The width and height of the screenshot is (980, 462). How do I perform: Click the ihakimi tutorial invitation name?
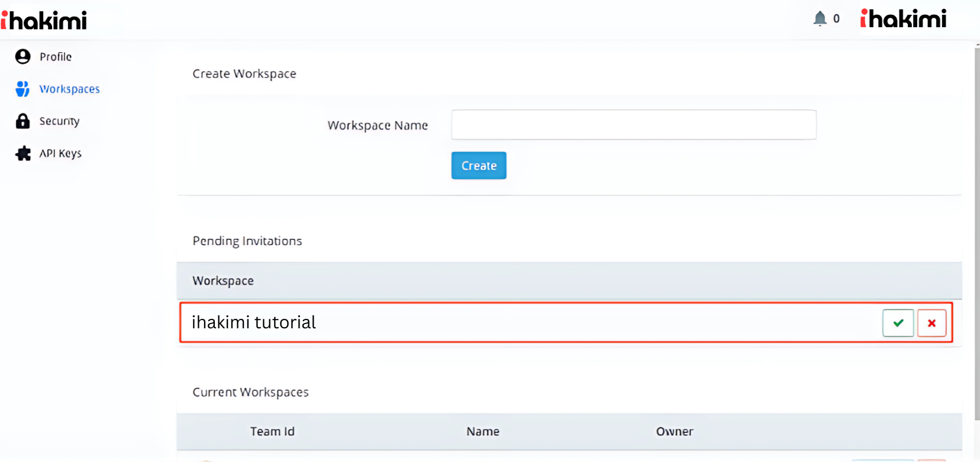pos(254,322)
